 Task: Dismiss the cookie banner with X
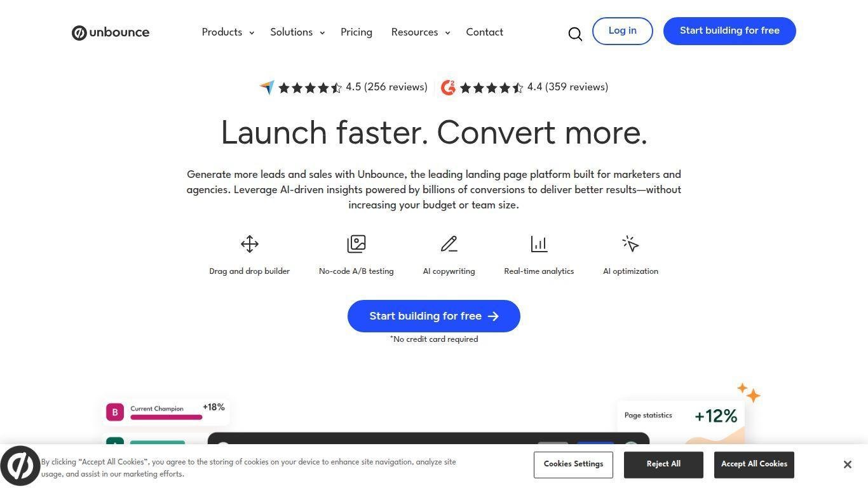tap(848, 464)
